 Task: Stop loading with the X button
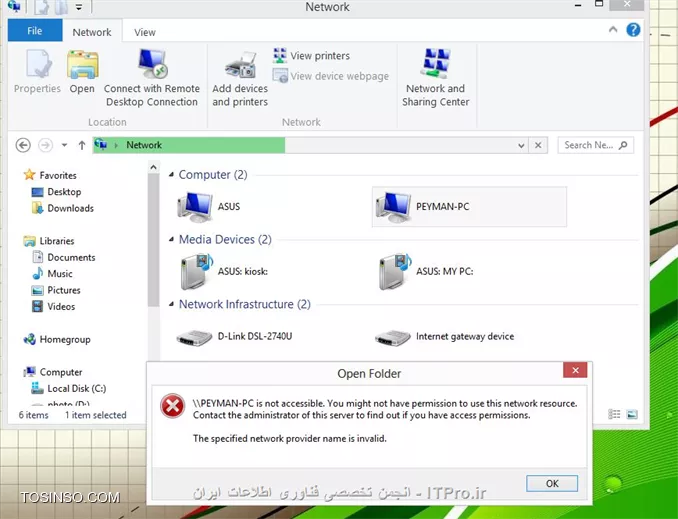(538, 145)
